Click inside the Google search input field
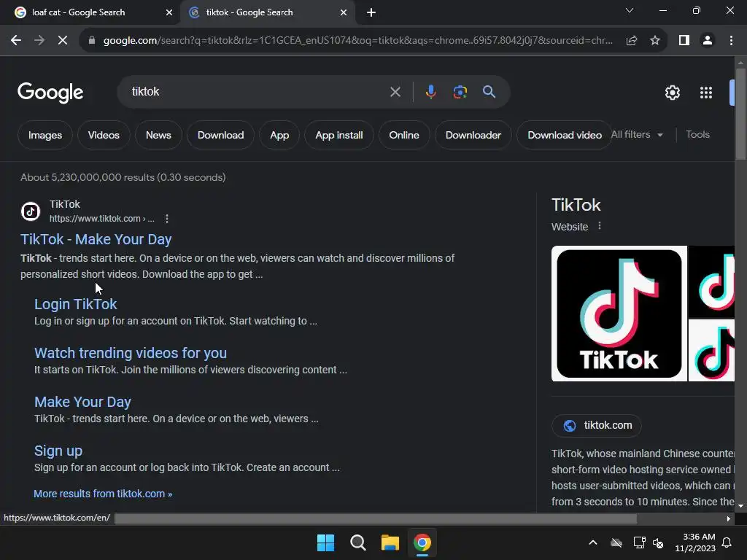Viewport: 747px width, 560px height. pos(258,92)
